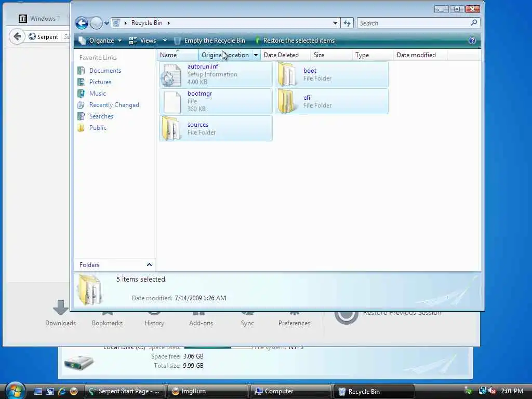Go back in the Serpent browser window
532x399 pixels.
[17, 36]
